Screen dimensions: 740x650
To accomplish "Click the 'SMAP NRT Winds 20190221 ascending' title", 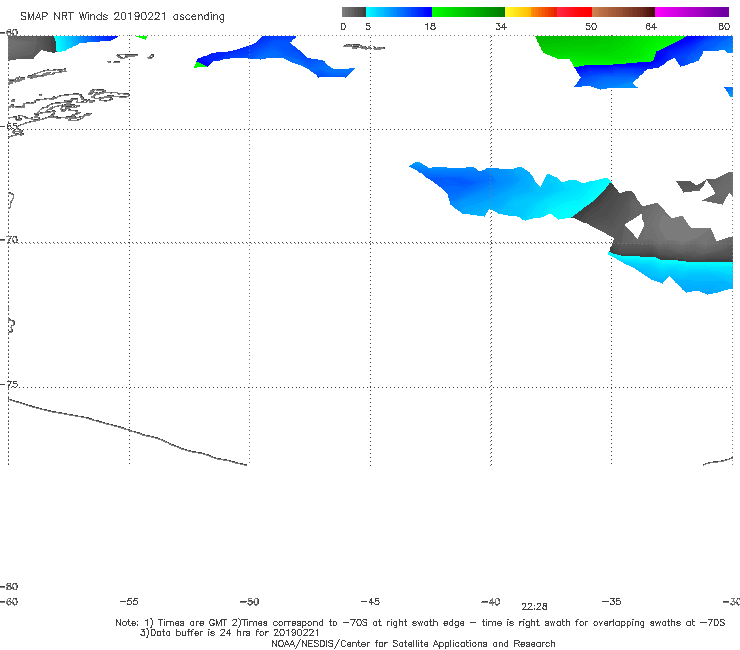I will point(122,17).
